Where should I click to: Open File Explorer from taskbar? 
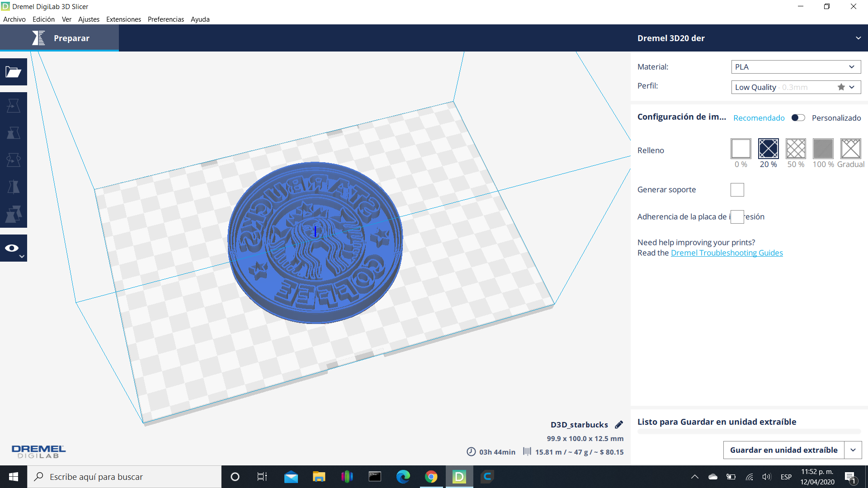(319, 477)
